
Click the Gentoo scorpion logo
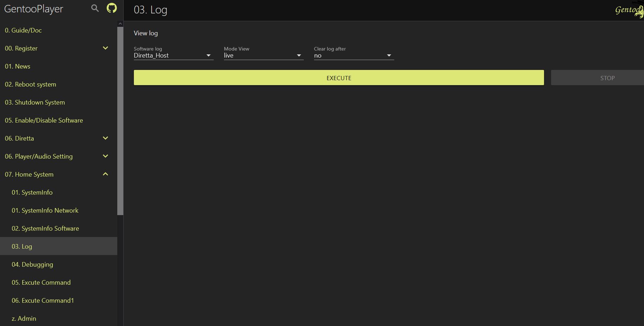pos(630,10)
